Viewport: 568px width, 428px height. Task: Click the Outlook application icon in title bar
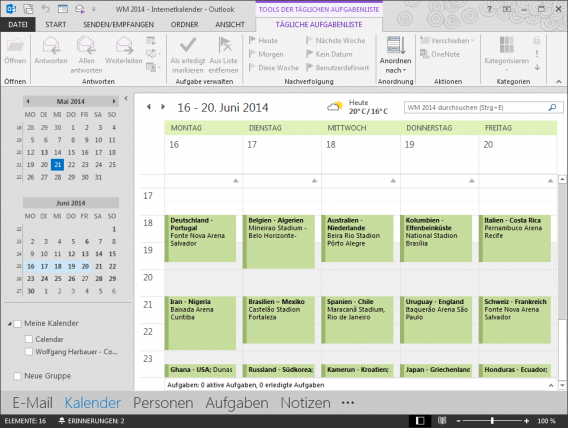(11, 9)
